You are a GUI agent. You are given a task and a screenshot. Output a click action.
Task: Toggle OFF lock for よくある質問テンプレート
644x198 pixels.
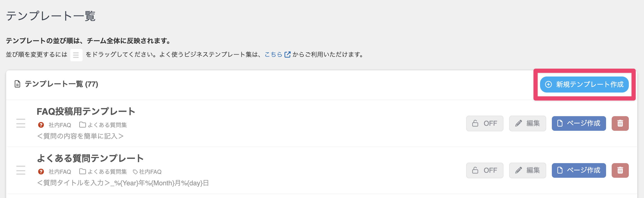click(485, 170)
